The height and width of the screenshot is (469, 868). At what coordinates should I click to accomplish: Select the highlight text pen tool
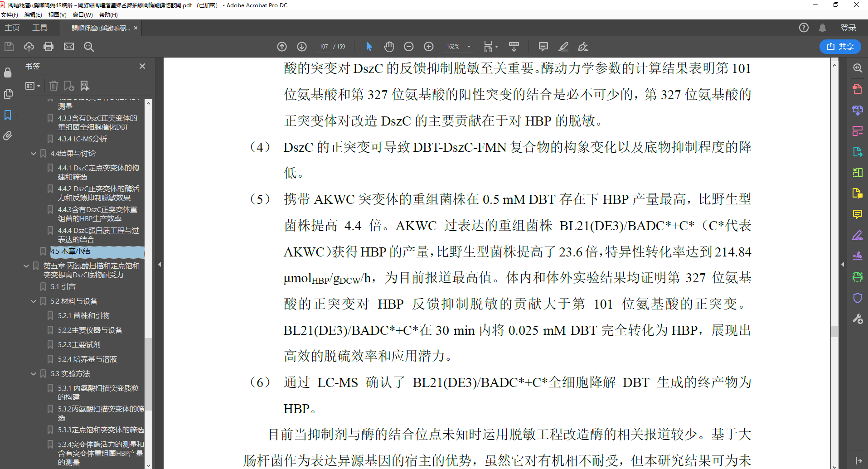563,47
